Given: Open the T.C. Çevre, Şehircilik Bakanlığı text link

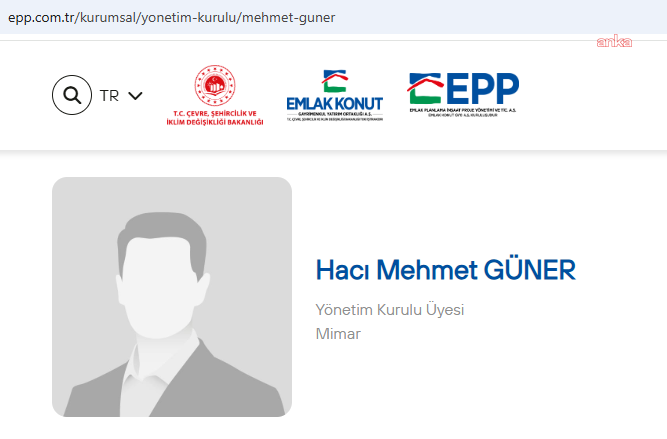Looking at the screenshot, I should [215, 118].
